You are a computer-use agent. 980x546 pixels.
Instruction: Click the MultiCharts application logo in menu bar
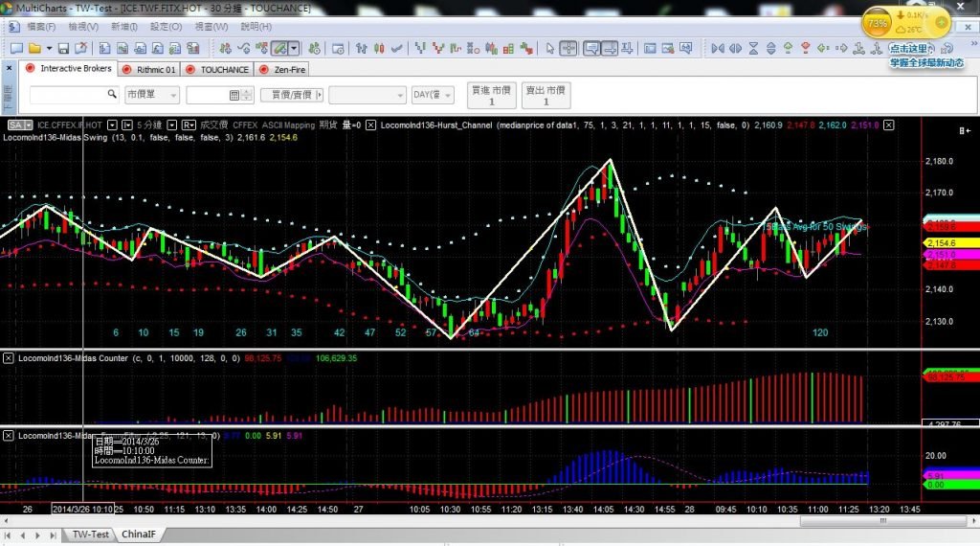click(x=13, y=27)
